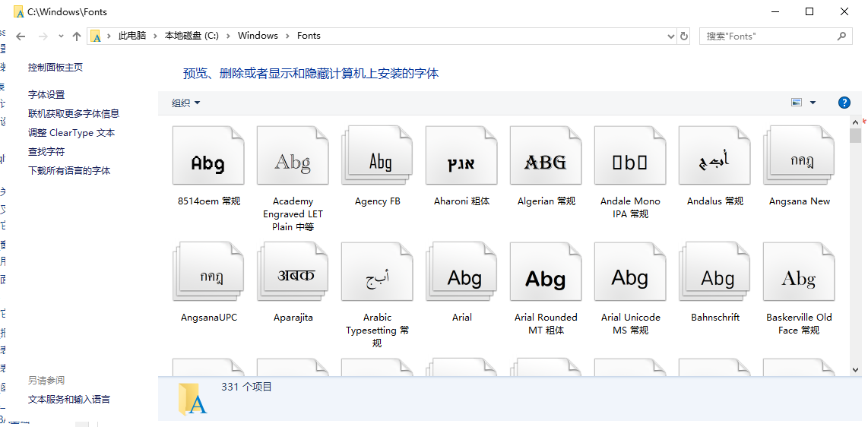The height and width of the screenshot is (427, 868).
Task: Expand the chevron after 此电脑
Action: point(156,36)
